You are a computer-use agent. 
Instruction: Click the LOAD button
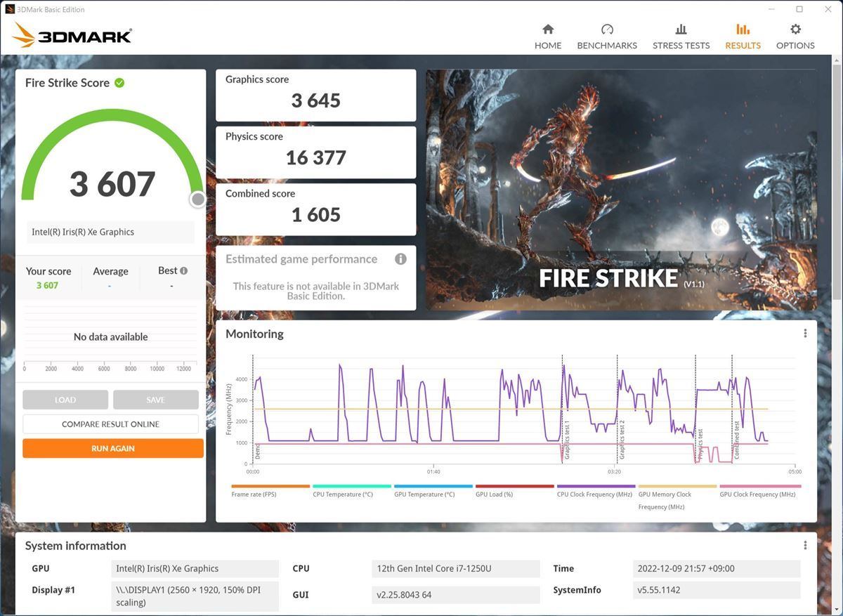pos(65,400)
